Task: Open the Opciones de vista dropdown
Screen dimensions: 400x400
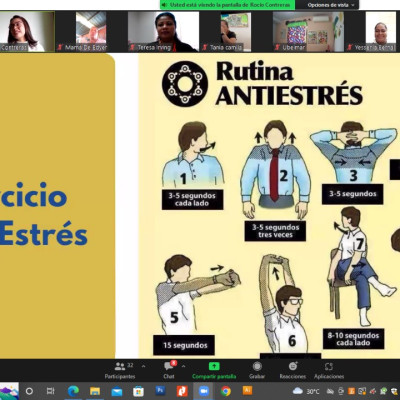Action: tap(331, 5)
